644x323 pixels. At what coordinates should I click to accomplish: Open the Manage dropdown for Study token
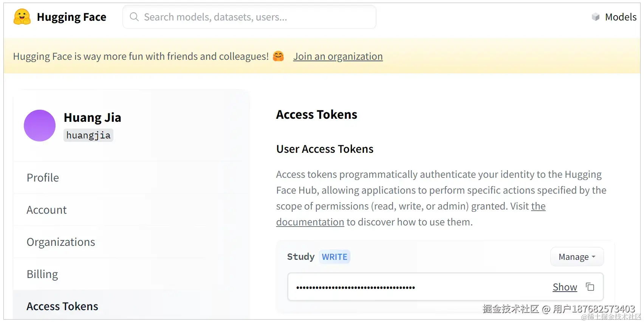pos(577,257)
